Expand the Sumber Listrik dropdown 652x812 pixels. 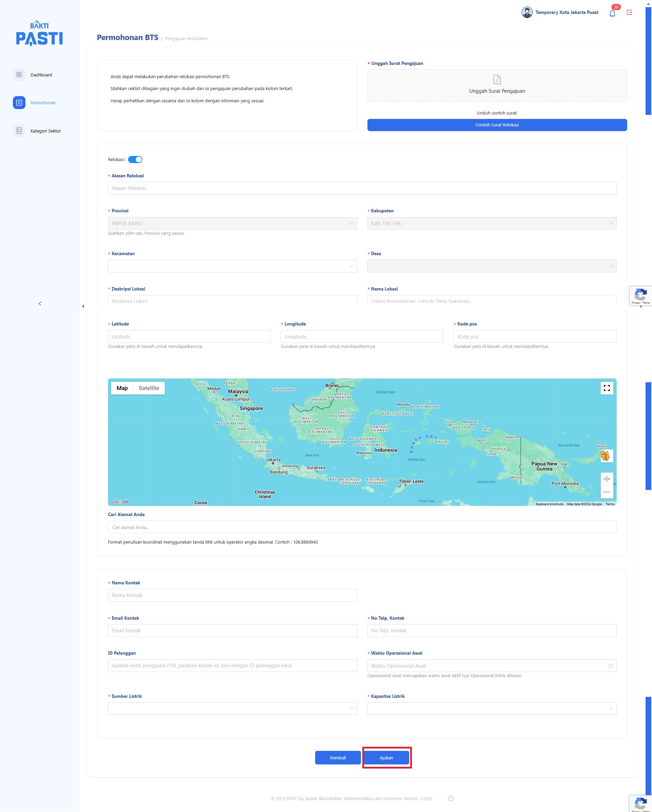coord(232,708)
